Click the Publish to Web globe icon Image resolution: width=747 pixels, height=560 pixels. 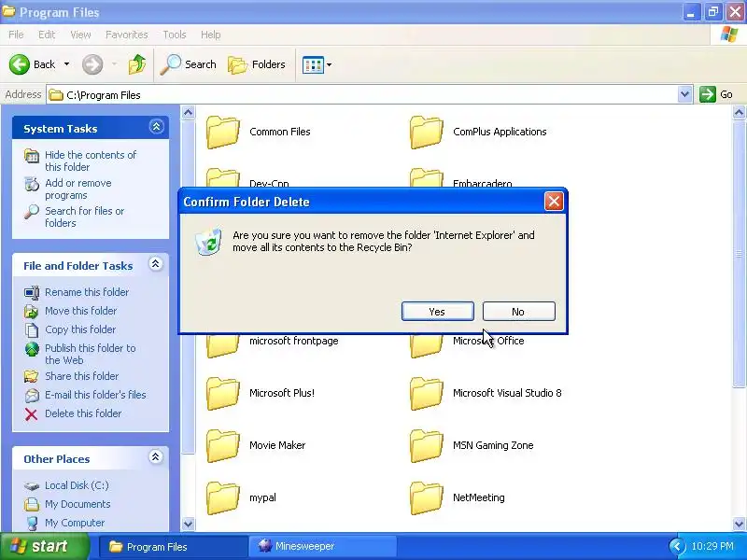pos(32,349)
